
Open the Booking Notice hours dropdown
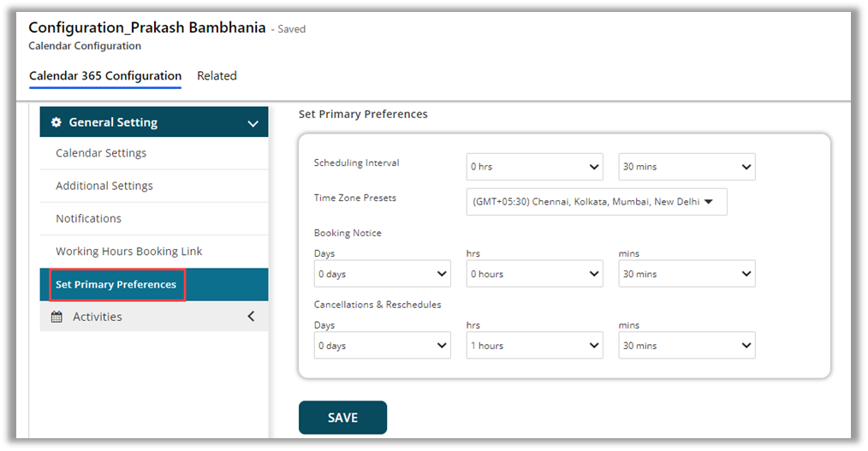(534, 274)
